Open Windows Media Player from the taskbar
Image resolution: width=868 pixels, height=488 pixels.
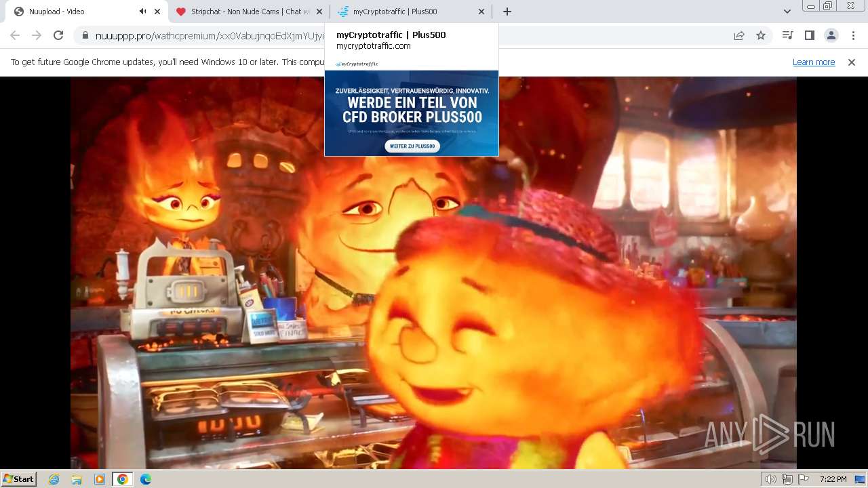pos(100,479)
